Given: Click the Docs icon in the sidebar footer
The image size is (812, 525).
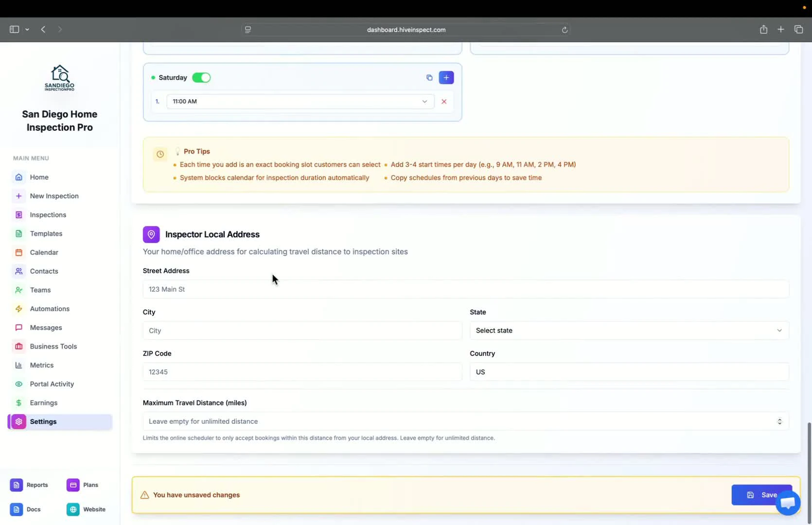Looking at the screenshot, I should coord(17,509).
